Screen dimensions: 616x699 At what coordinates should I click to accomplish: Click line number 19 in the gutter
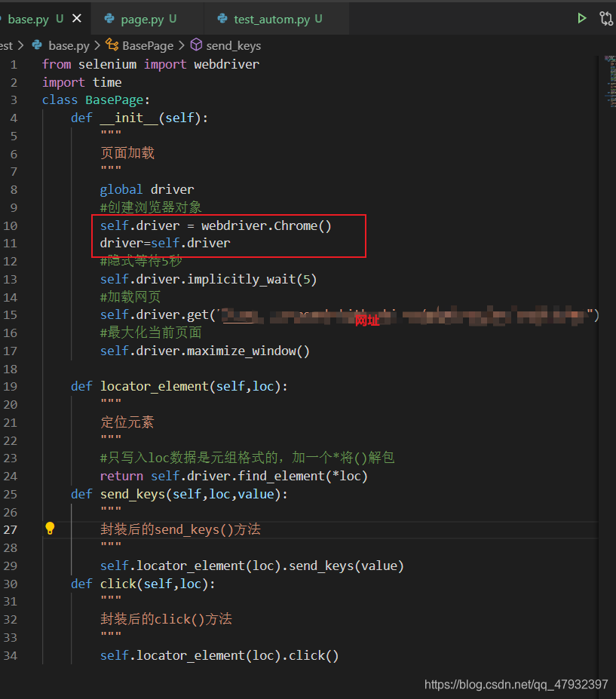coord(11,387)
